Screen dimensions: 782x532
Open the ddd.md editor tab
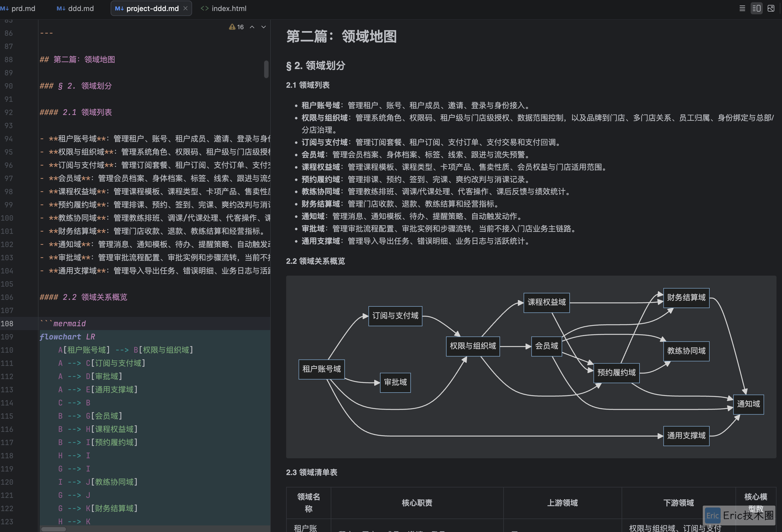coord(75,9)
